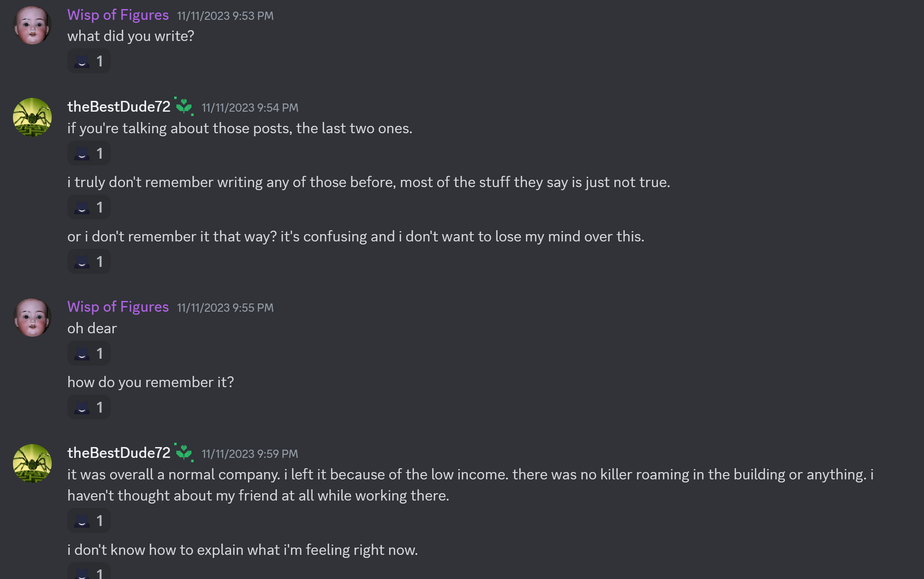Open theBestDude72's spider avatar at 9:54 PM
The width and height of the screenshot is (924, 579).
coord(32,117)
